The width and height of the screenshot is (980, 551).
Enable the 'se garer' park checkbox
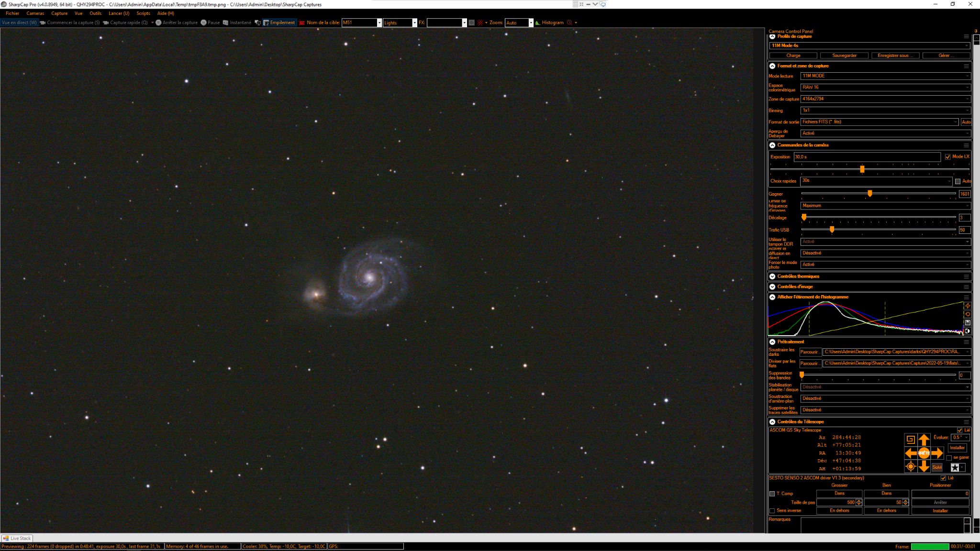(949, 458)
